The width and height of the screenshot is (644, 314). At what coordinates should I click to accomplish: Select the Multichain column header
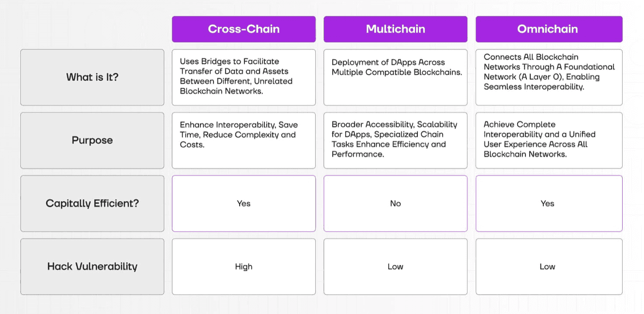click(395, 29)
